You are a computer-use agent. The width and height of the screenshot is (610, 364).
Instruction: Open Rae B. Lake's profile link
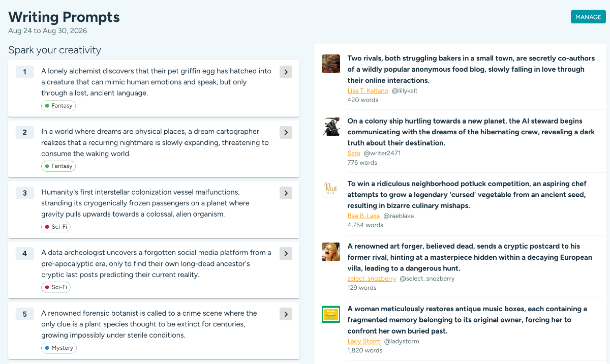(363, 216)
